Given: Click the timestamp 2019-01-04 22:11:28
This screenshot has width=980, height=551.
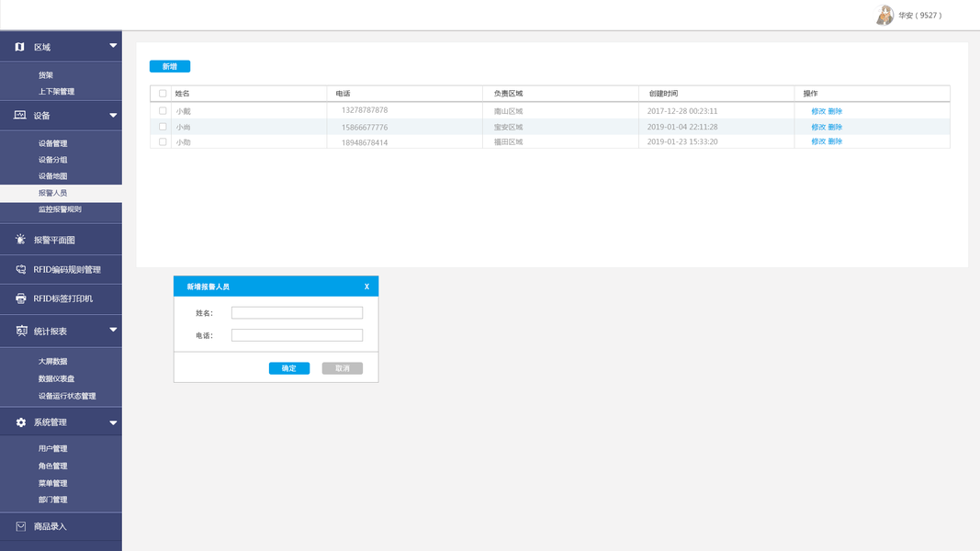Looking at the screenshot, I should coord(682,127).
